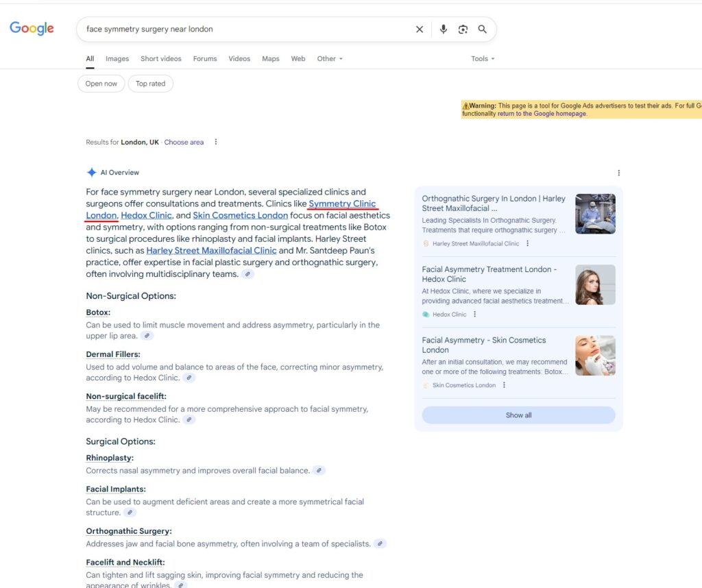This screenshot has height=588, width=702.
Task: Switch to the Maps tab
Action: [x=270, y=59]
